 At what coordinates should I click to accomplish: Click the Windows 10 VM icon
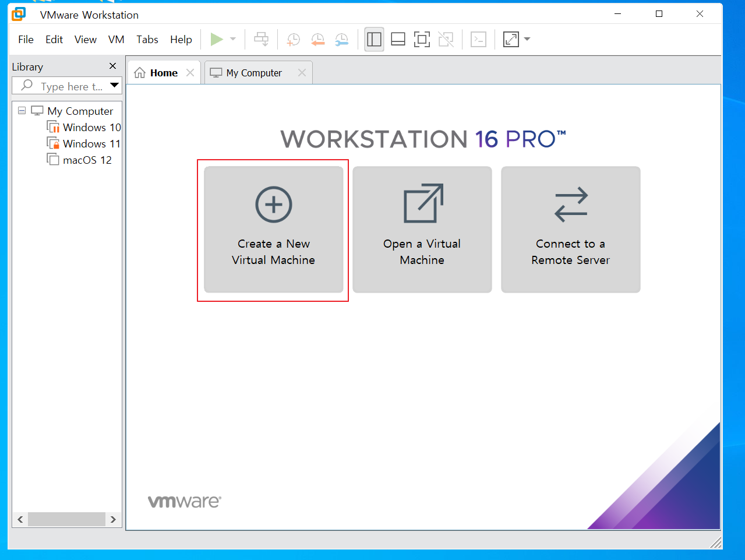[x=53, y=126]
